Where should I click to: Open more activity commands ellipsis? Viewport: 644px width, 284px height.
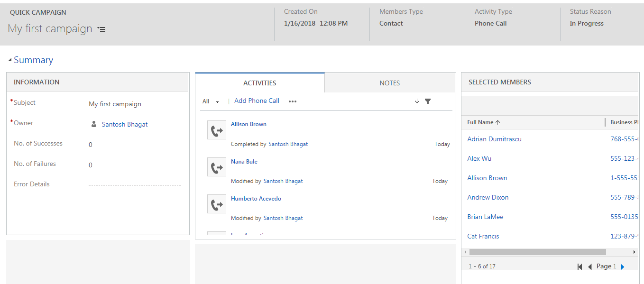click(x=293, y=101)
